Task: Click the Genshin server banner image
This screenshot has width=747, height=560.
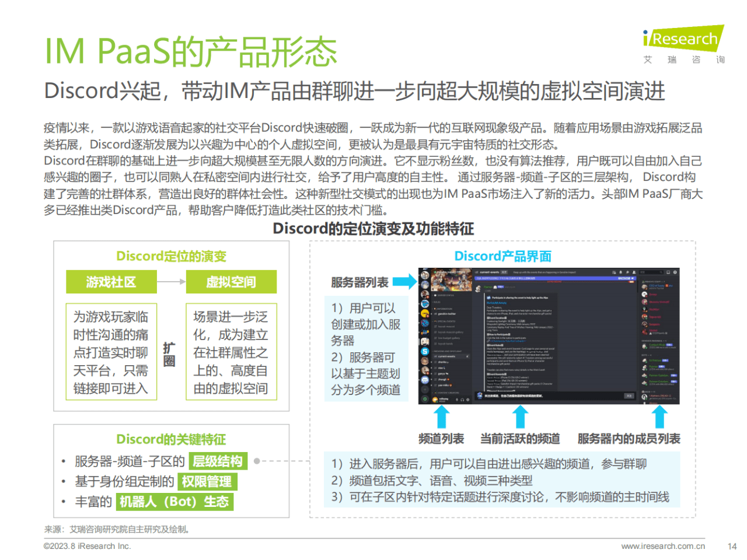Action: pos(451,280)
